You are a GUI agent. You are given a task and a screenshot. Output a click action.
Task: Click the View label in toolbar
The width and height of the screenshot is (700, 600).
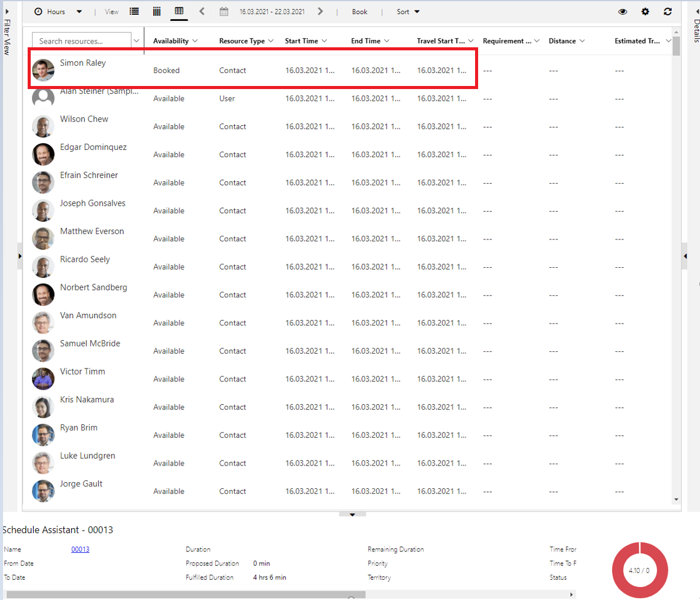112,12
